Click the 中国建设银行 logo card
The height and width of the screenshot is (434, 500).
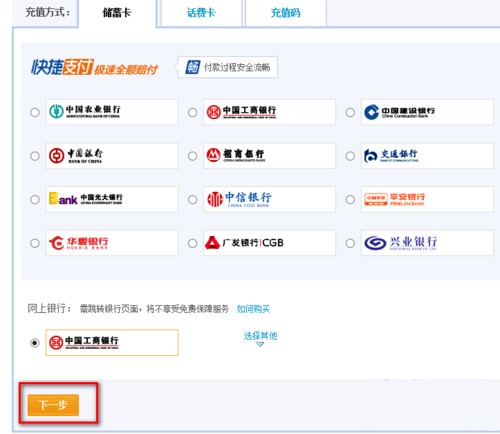pyautogui.click(x=427, y=112)
